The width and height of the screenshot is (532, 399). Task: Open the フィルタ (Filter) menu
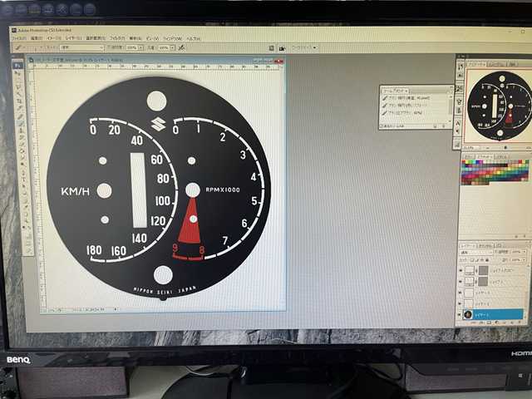(x=117, y=38)
